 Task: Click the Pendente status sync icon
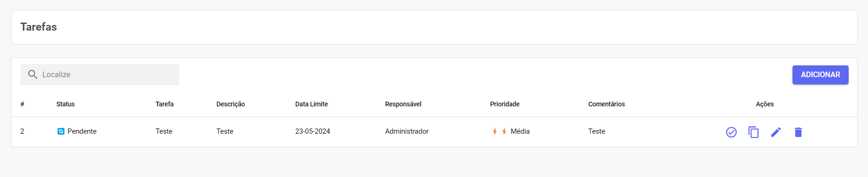61,131
